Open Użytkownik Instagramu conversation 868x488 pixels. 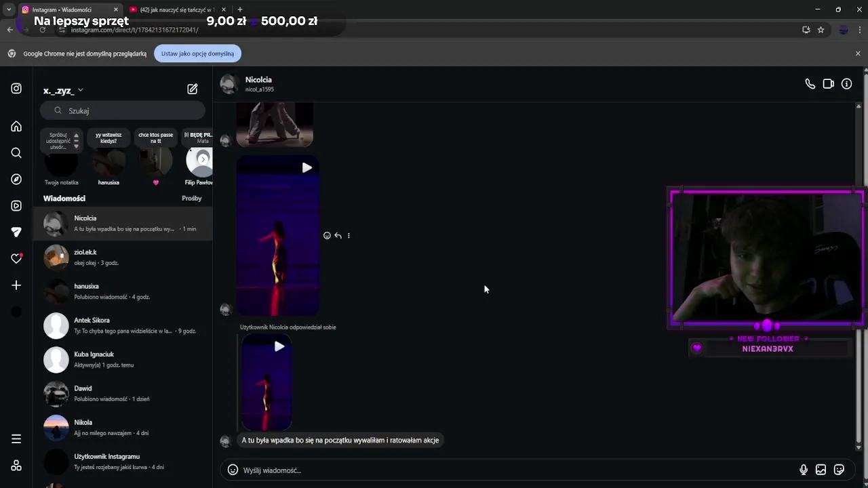(x=123, y=462)
